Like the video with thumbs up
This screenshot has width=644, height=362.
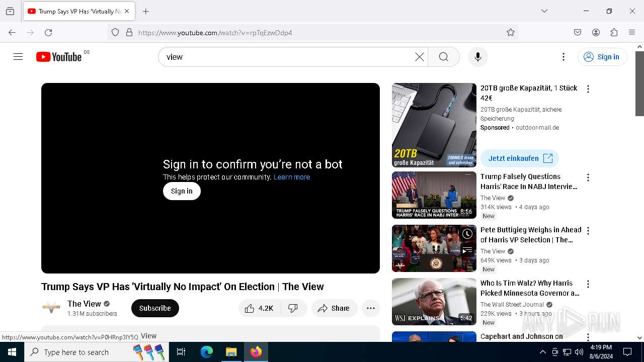[259, 308]
